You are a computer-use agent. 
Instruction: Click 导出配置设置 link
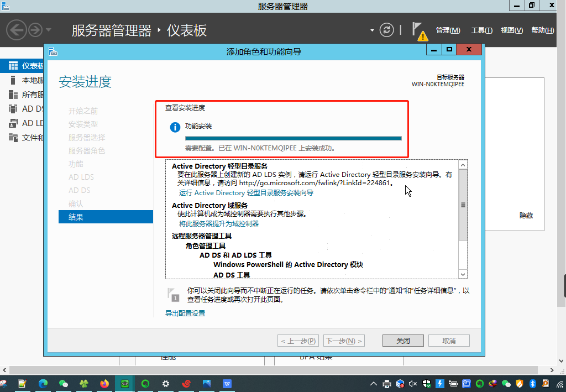185,313
